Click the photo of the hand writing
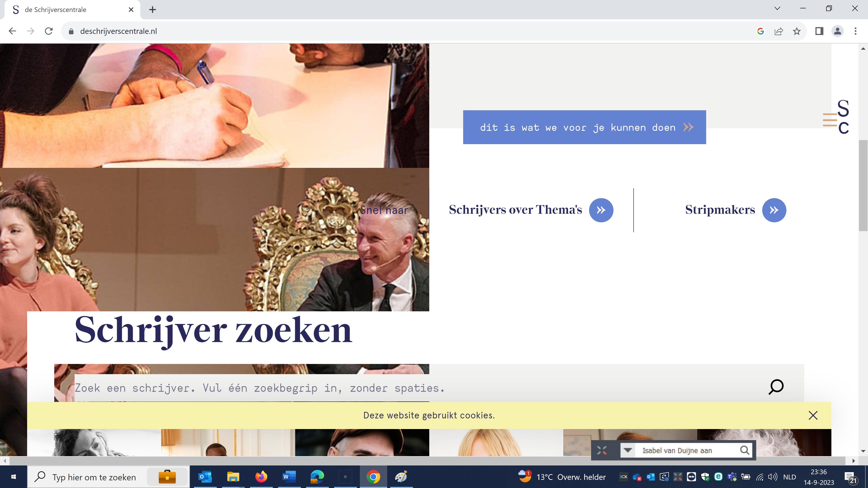Image resolution: width=868 pixels, height=488 pixels. coord(214,106)
